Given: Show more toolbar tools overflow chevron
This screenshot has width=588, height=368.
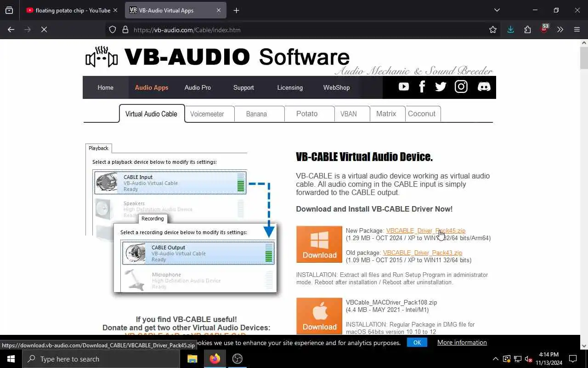Looking at the screenshot, I should click(560, 29).
